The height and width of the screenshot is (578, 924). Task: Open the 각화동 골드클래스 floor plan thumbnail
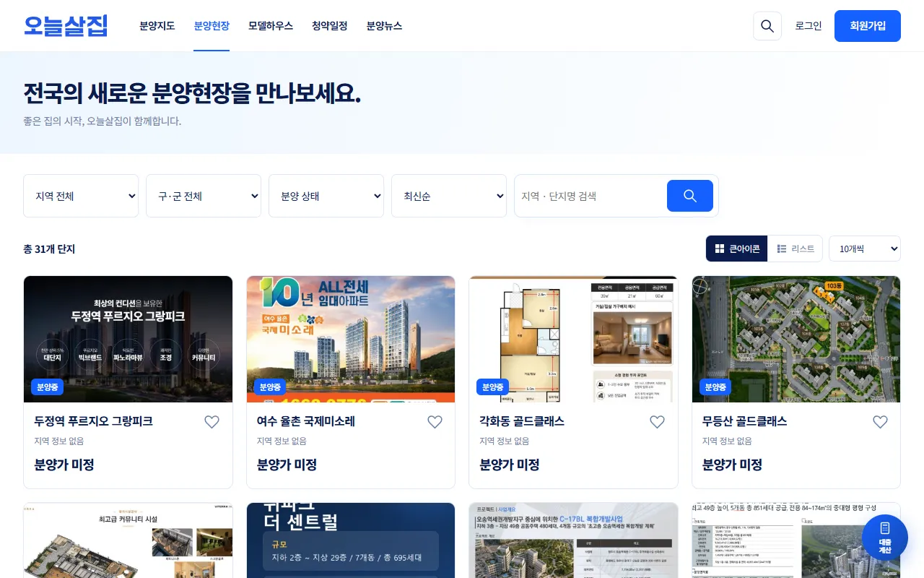click(x=573, y=340)
